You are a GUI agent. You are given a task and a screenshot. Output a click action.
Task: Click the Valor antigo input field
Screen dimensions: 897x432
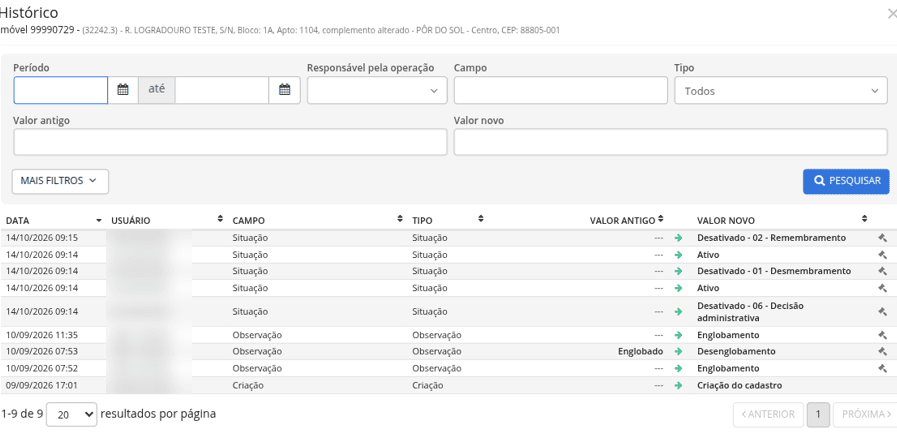[230, 142]
